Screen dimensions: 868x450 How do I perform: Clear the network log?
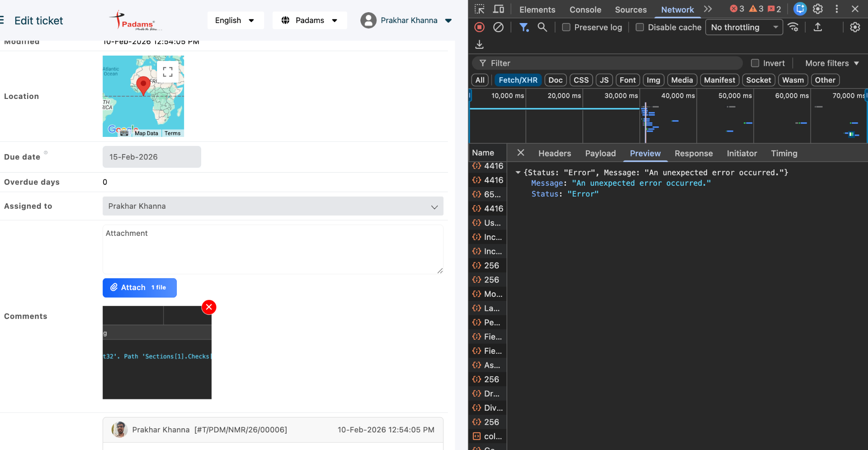tap(498, 28)
